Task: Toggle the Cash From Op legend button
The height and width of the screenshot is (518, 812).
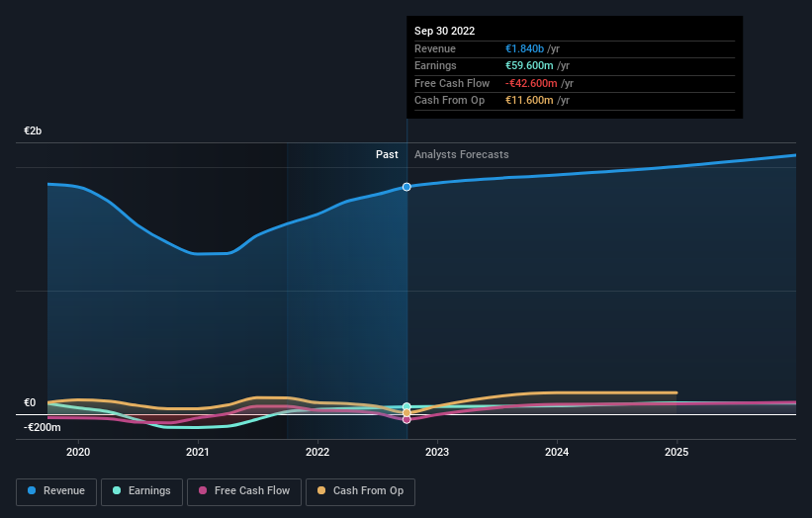Action: 360,491
